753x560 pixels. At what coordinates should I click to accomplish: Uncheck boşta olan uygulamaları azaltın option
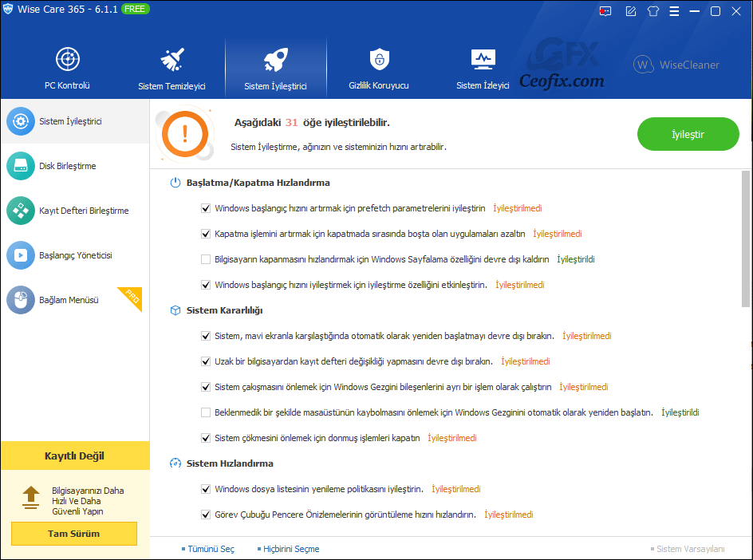pos(206,234)
